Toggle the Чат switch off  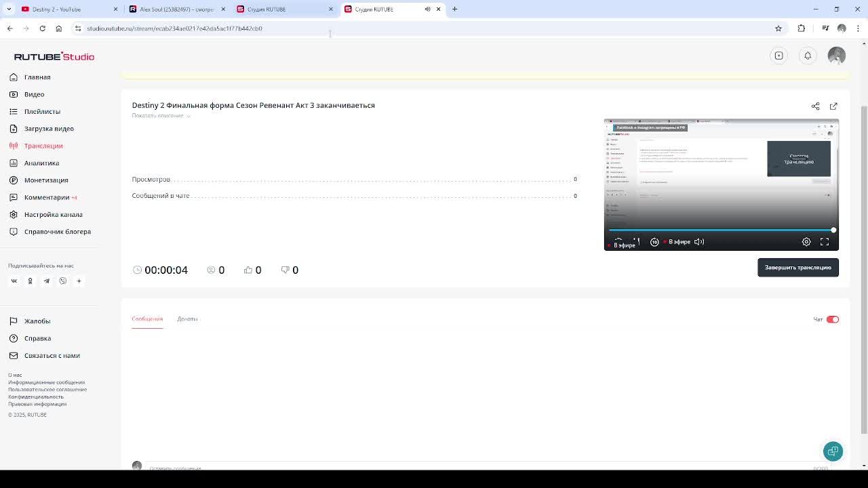(x=833, y=319)
